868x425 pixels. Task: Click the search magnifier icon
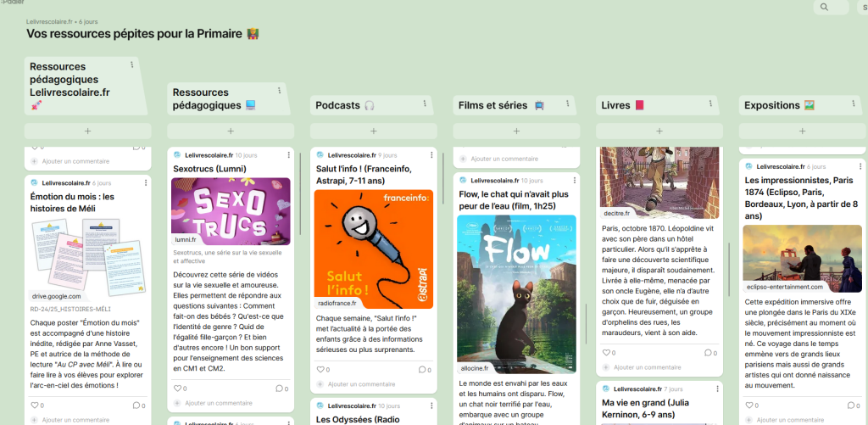point(823,8)
